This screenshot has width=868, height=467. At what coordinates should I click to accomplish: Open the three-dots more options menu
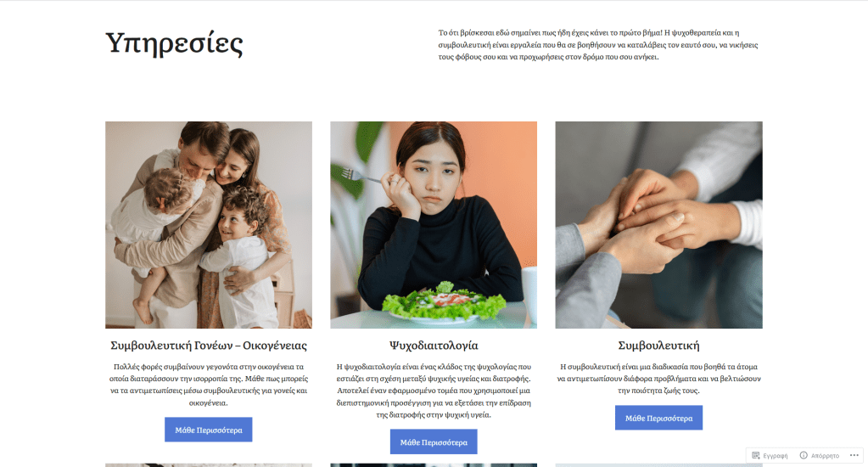pos(854,455)
